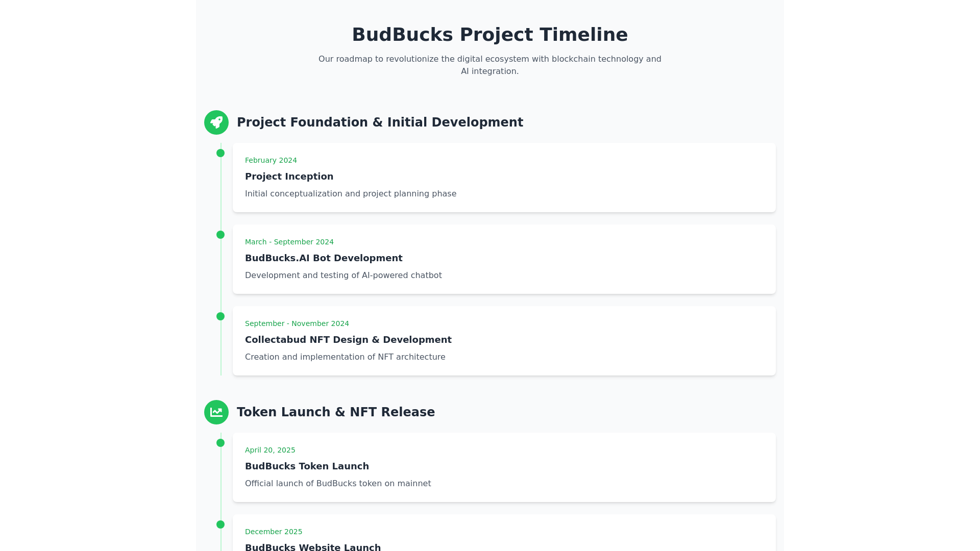Screen dimensions: 980x551
Task: Select the timeline dot for December 2025
Action: pos(220,524)
